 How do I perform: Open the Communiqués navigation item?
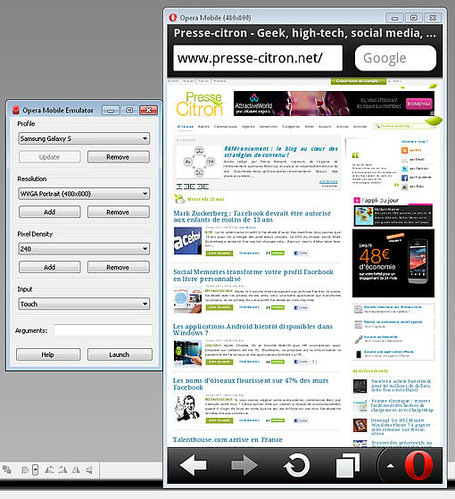coord(225,127)
